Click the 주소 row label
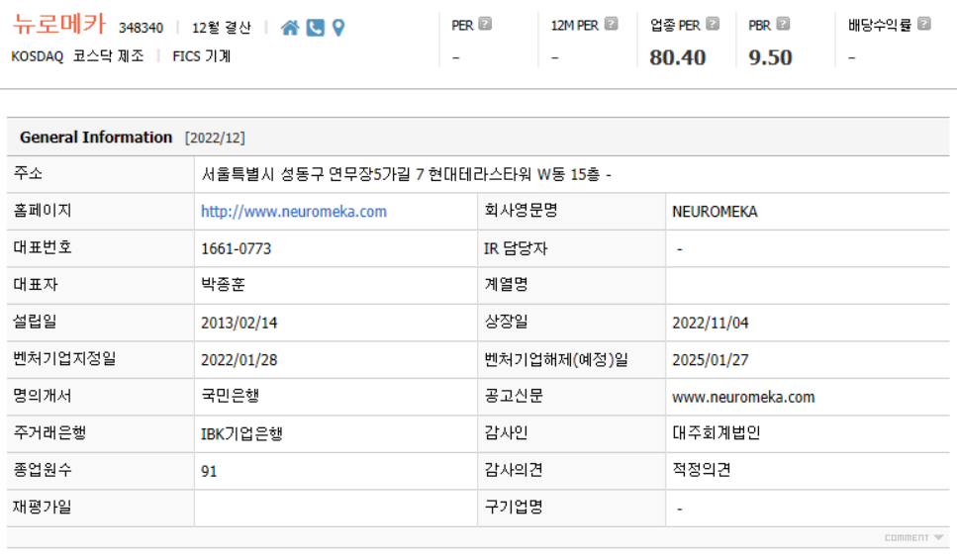This screenshot has height=560, width=957. pyautogui.click(x=28, y=173)
